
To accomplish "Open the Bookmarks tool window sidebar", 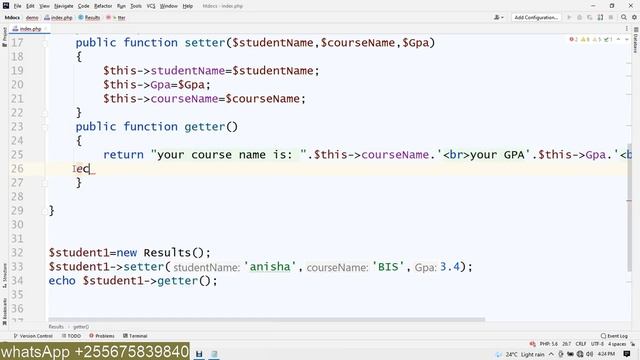I will tap(4, 311).
